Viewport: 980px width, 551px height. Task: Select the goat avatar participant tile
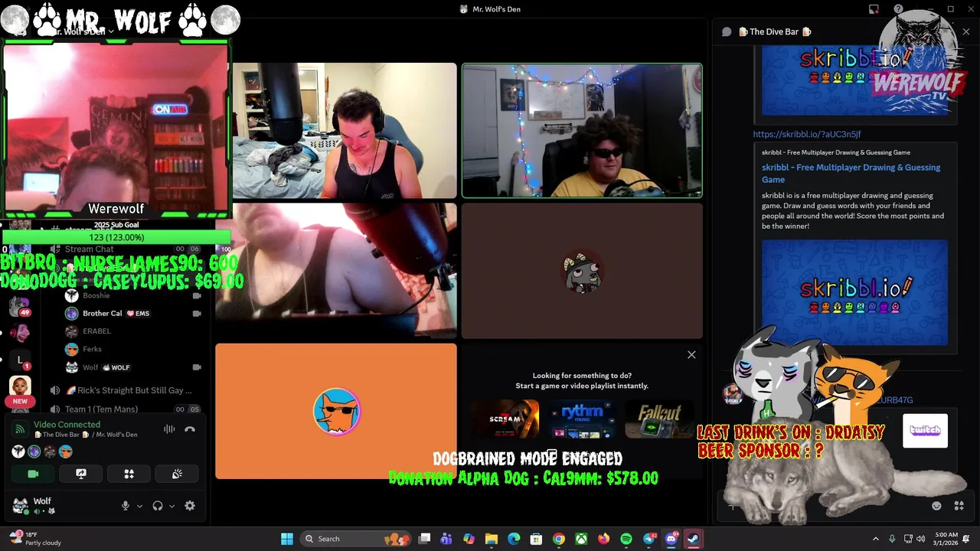[x=582, y=271]
